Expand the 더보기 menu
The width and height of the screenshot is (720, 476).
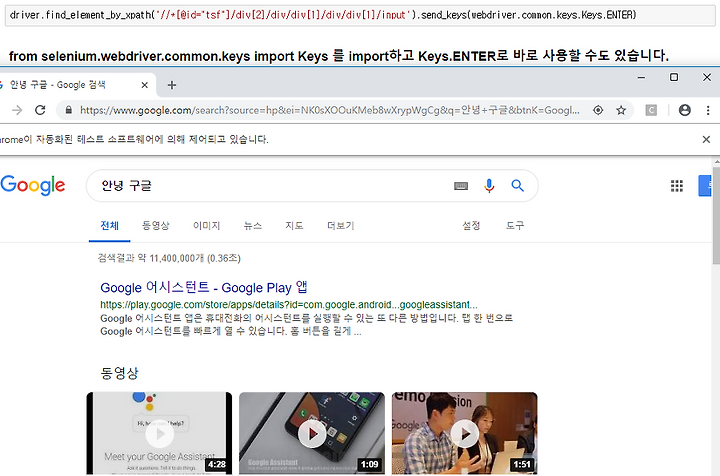pos(340,226)
